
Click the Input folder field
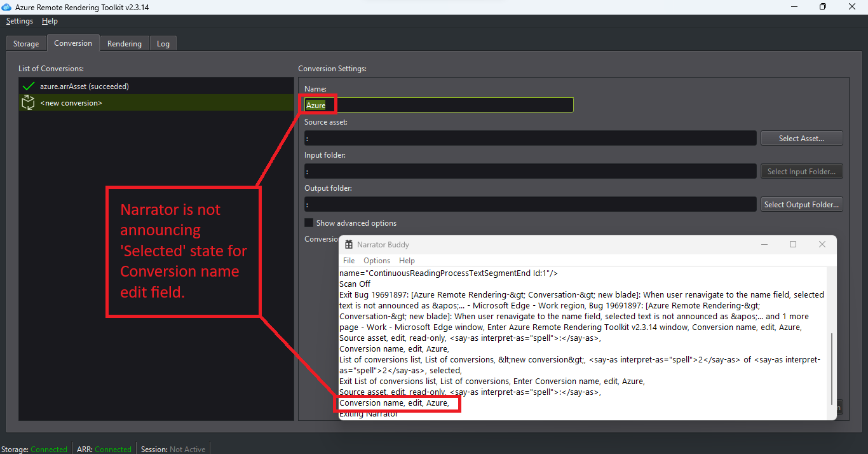click(x=531, y=171)
